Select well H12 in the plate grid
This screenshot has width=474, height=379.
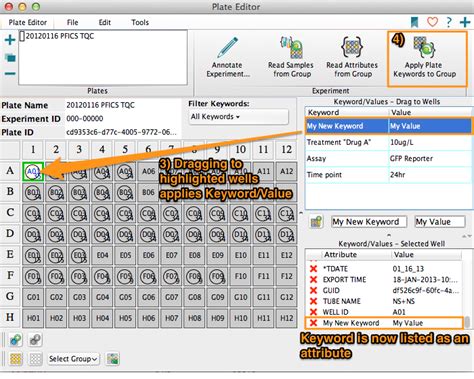click(287, 318)
